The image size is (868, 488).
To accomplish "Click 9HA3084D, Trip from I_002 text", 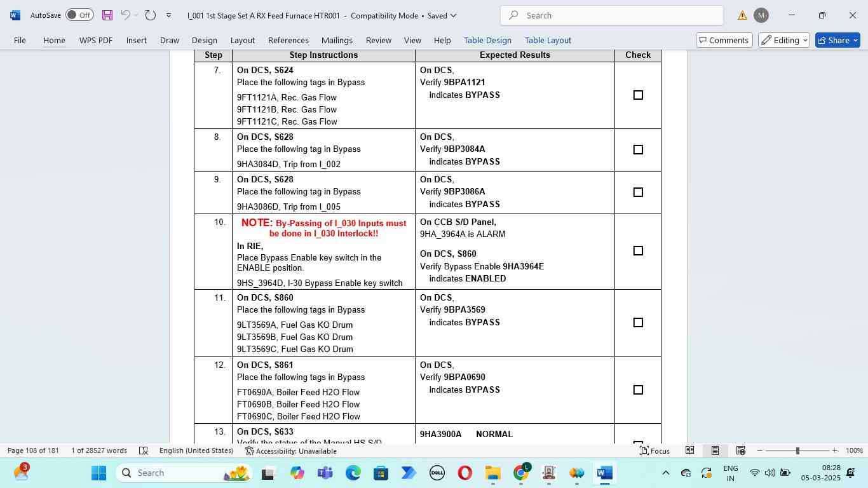I will click(x=288, y=164).
